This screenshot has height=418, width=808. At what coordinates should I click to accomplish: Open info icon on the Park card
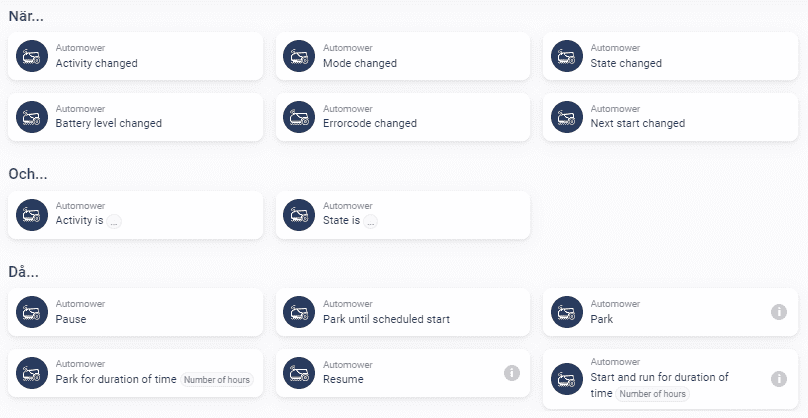[779, 312]
